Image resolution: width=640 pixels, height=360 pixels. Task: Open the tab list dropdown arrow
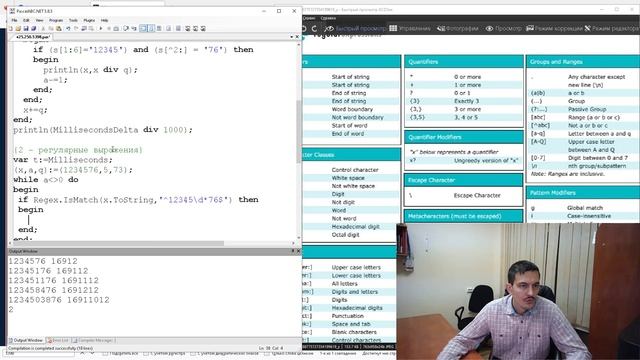tap(291, 37)
